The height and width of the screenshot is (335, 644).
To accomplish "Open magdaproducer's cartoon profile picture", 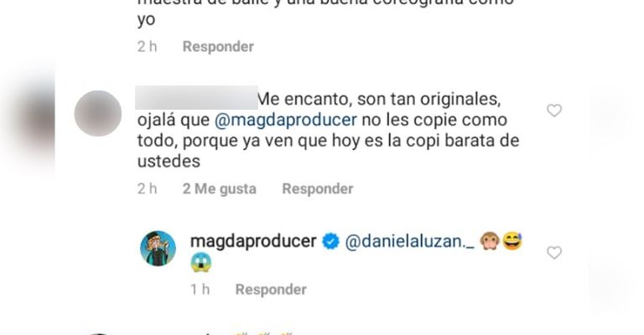I will tap(158, 249).
